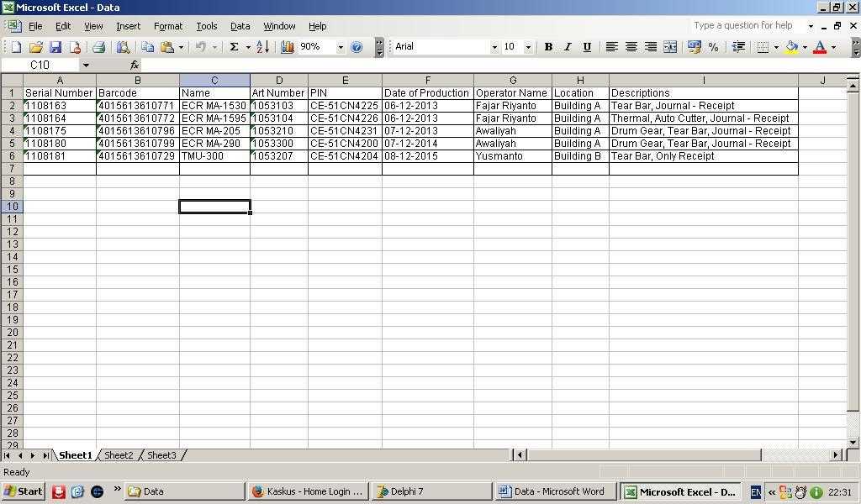
Task: Open the Paste options dropdown arrow
Action: (x=182, y=47)
